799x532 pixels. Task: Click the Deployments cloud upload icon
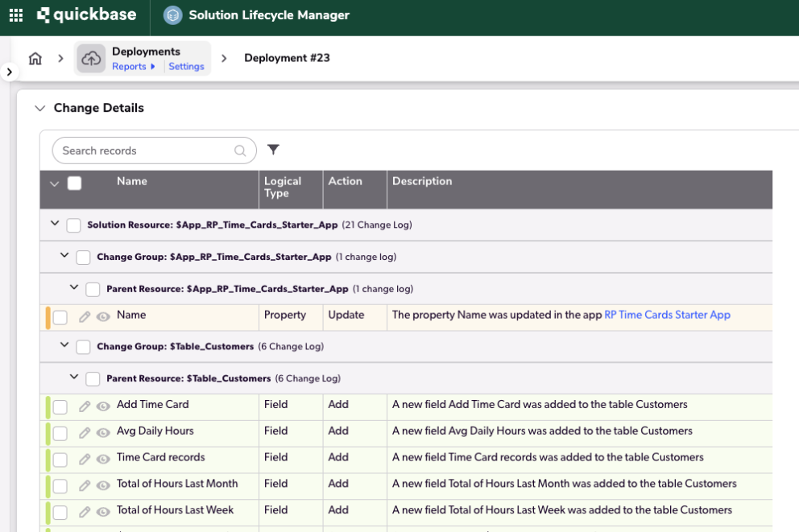coord(92,59)
